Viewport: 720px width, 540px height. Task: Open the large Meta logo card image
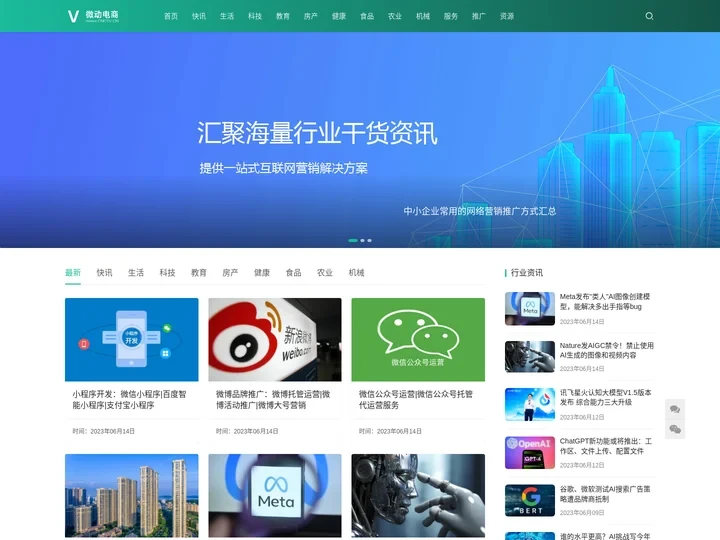[275, 495]
